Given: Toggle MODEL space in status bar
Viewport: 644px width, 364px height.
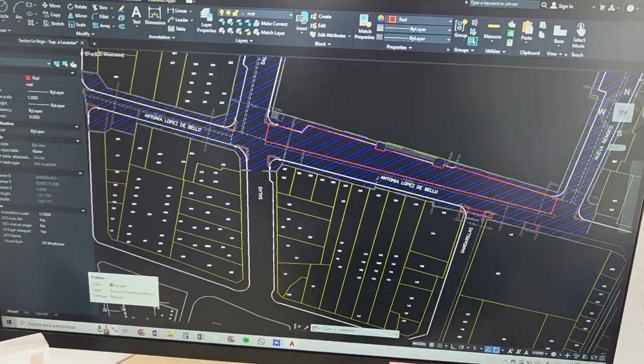Looking at the screenshot, I should (x=419, y=344).
